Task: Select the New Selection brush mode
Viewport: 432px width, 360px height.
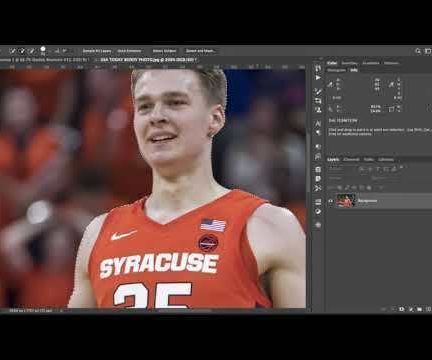Action: pyautogui.click(x=12, y=51)
